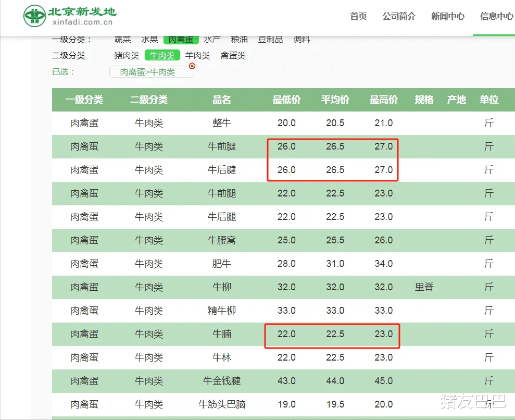Select the 牛后腿 product name cell
Viewport: 515px width, 420px height.
[222, 217]
